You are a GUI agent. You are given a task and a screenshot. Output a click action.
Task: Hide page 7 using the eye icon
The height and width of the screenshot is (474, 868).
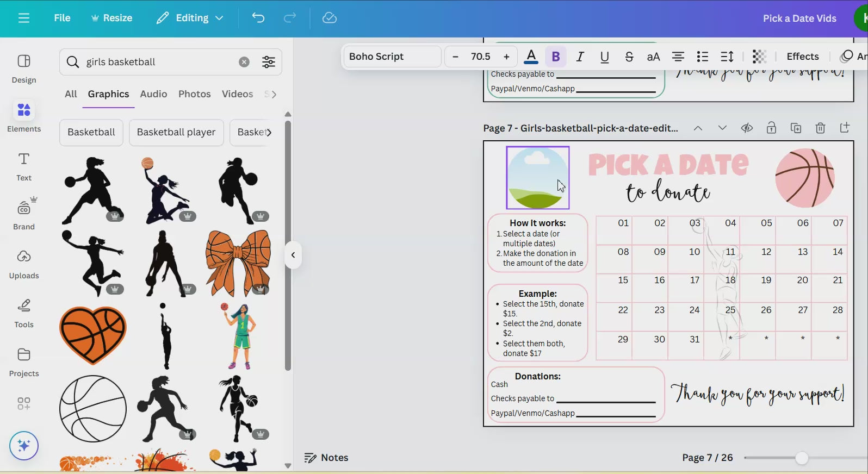pyautogui.click(x=747, y=128)
